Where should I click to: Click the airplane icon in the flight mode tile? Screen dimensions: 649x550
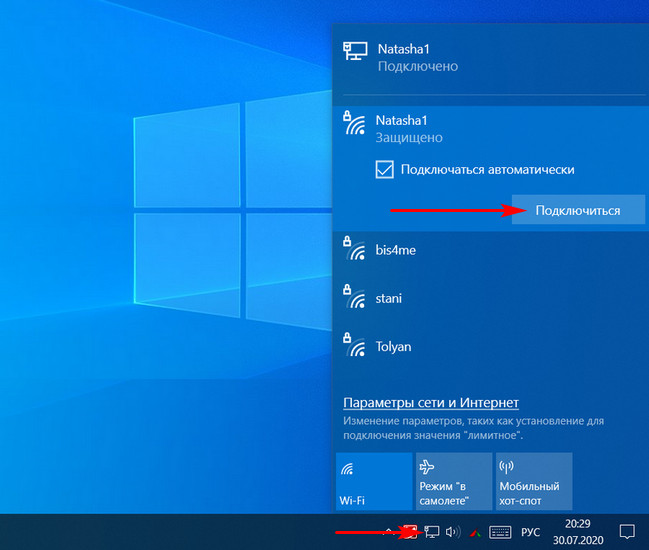click(427, 468)
